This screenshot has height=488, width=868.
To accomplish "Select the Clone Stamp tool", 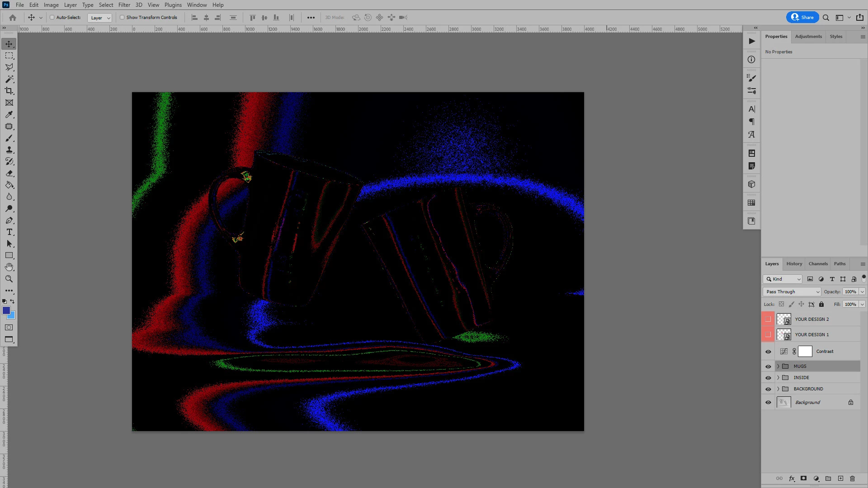I will pos(9,150).
